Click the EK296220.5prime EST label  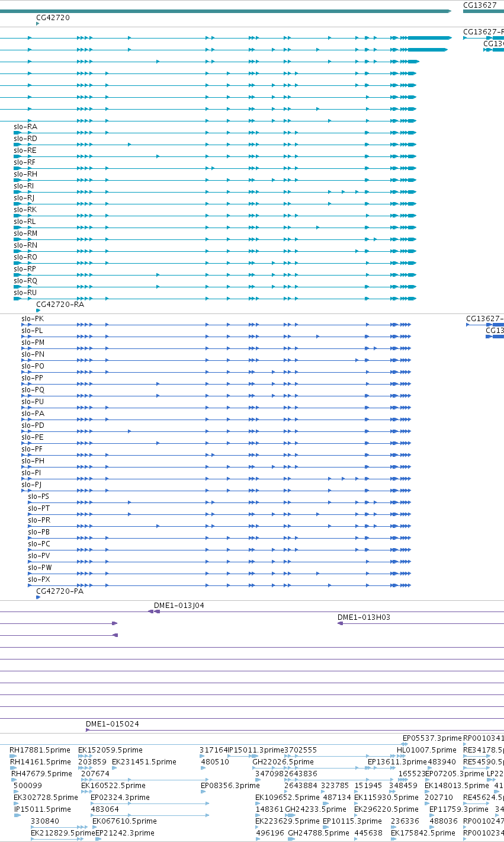pos(386,809)
